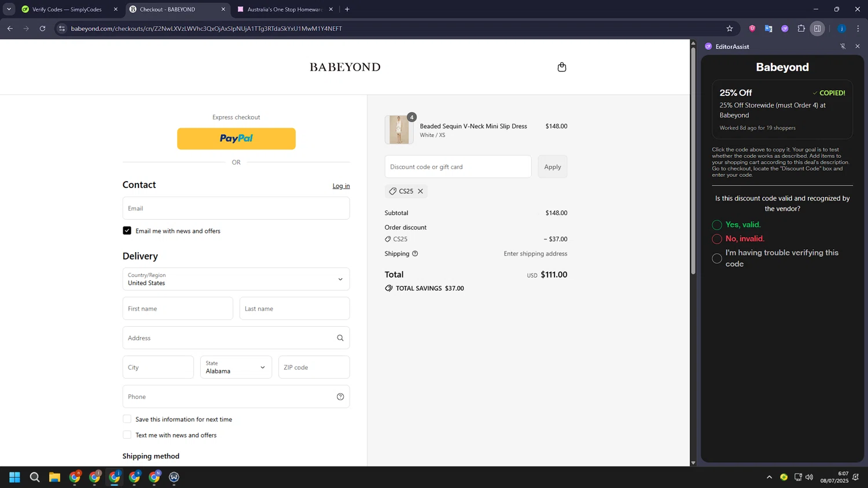
Task: Check Text me with news and offers
Action: coord(127,435)
